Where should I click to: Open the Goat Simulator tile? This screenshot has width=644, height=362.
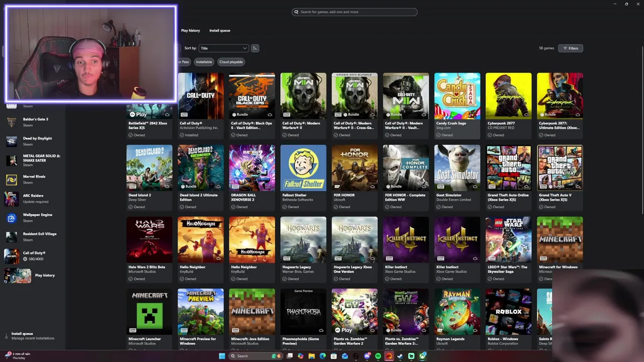457,177
